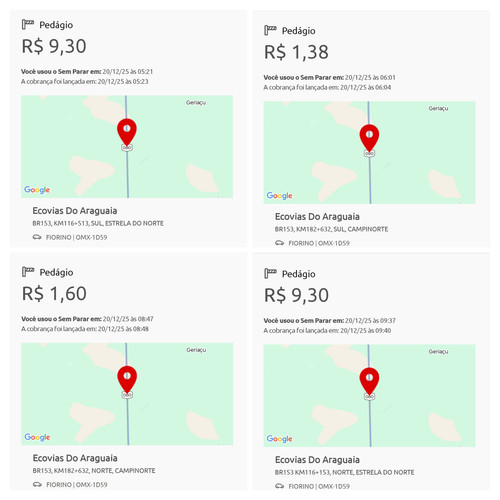The height and width of the screenshot is (500, 500).
Task: Click the toll gate icon beside R$ 1,38
Action: pos(270,30)
